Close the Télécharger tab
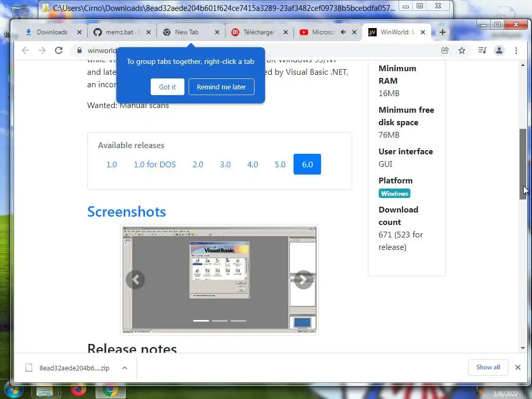The image size is (532, 399). click(286, 32)
